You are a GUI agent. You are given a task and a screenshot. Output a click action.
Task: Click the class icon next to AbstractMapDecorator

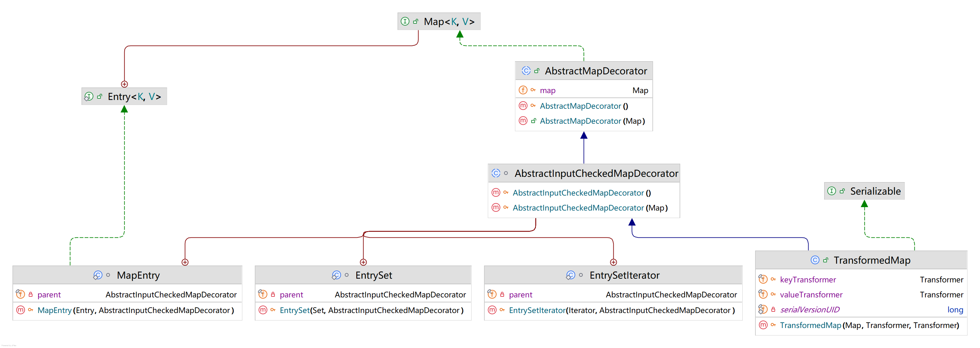coord(526,71)
